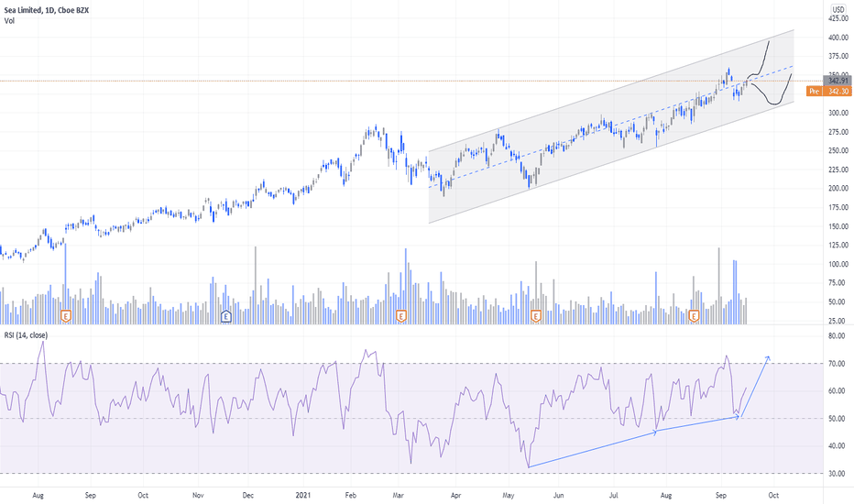
Task: Click the 30.00 RSI axis label
Action: point(837,474)
